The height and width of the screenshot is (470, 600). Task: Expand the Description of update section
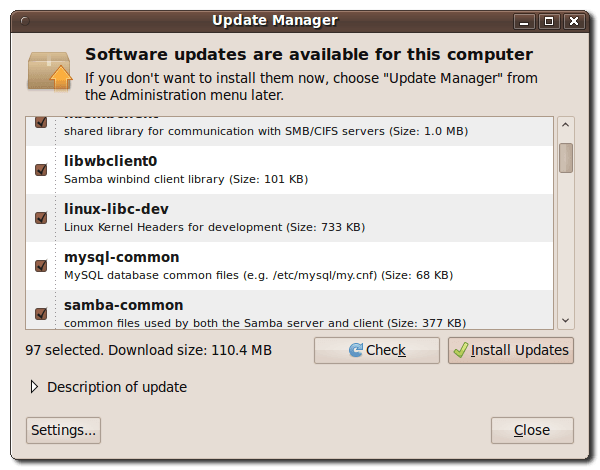point(35,387)
